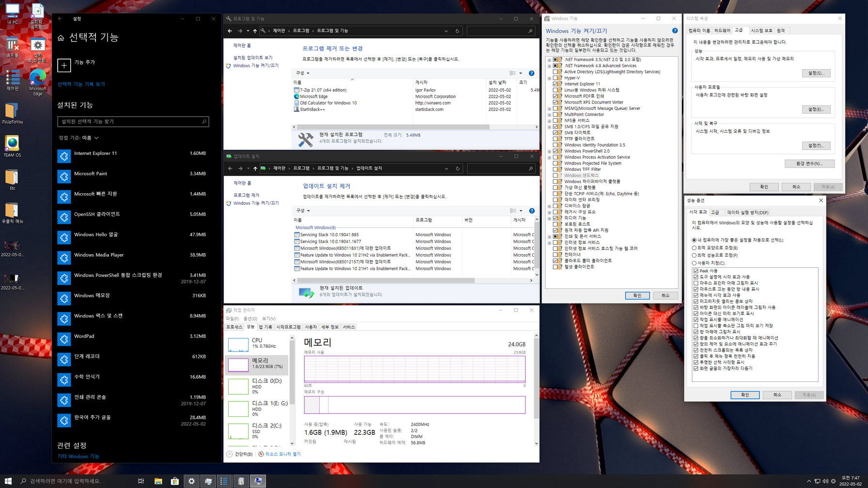This screenshot has height=488, width=868.
Task: Select the Internet Explorer 11 feature icon
Action: click(64, 156)
